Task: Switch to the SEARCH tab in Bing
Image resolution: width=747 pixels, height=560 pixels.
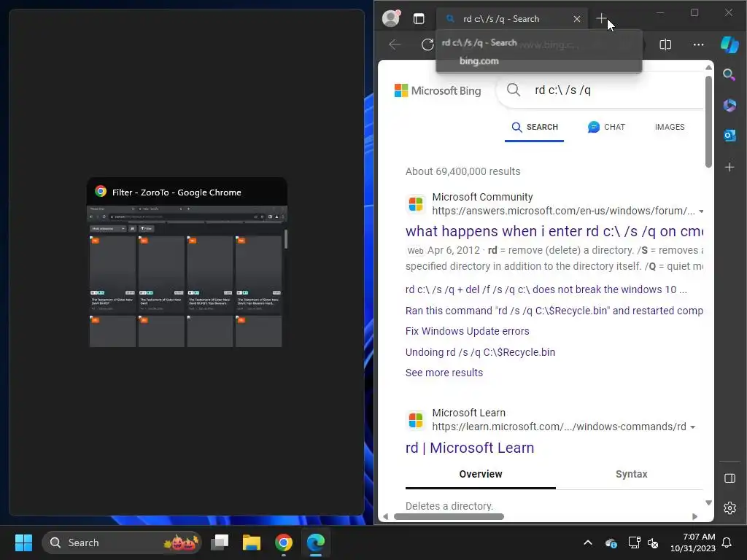Action: [x=534, y=127]
